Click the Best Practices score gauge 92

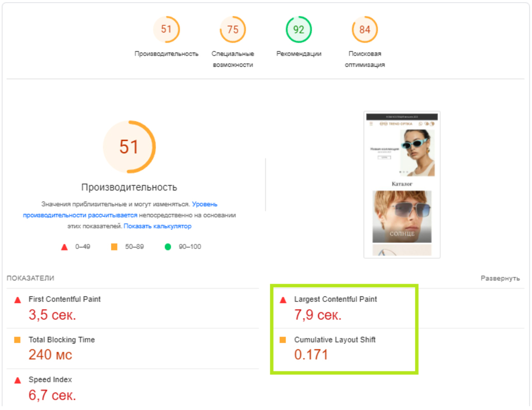pyautogui.click(x=299, y=30)
